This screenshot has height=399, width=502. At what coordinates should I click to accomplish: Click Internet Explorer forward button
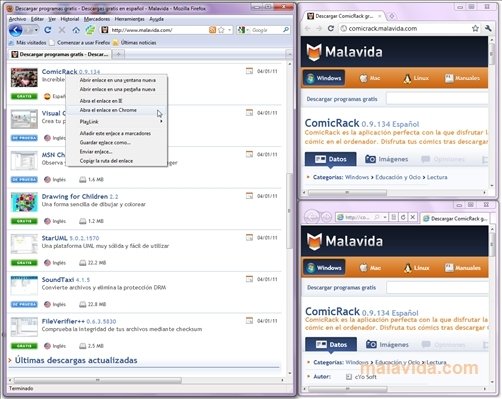pyautogui.click(x=326, y=217)
